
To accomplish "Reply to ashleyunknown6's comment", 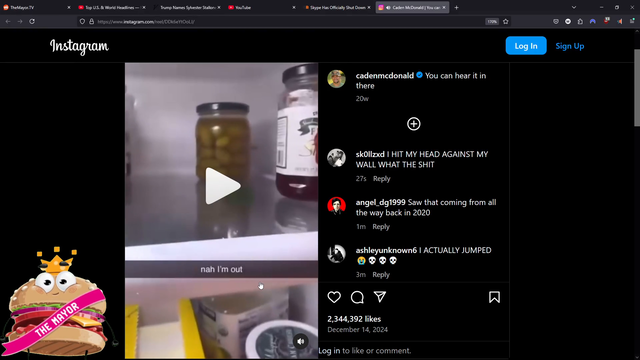I will tap(381, 275).
